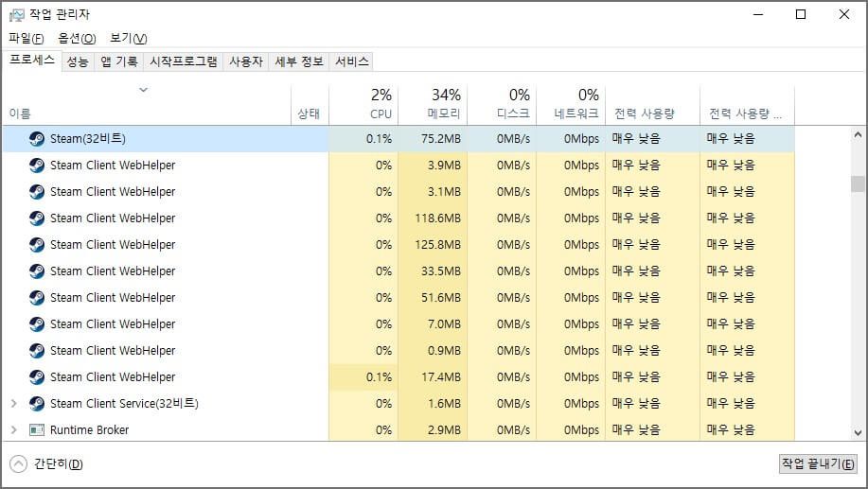
Task: Click the 작업 끝내기(E) button
Action: [x=818, y=463]
